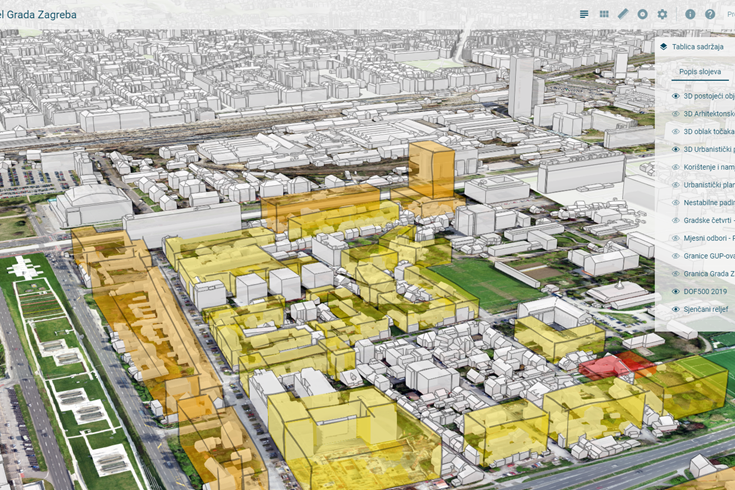Open settings gear in top toolbar
The width and height of the screenshot is (735, 490).
tap(662, 14)
